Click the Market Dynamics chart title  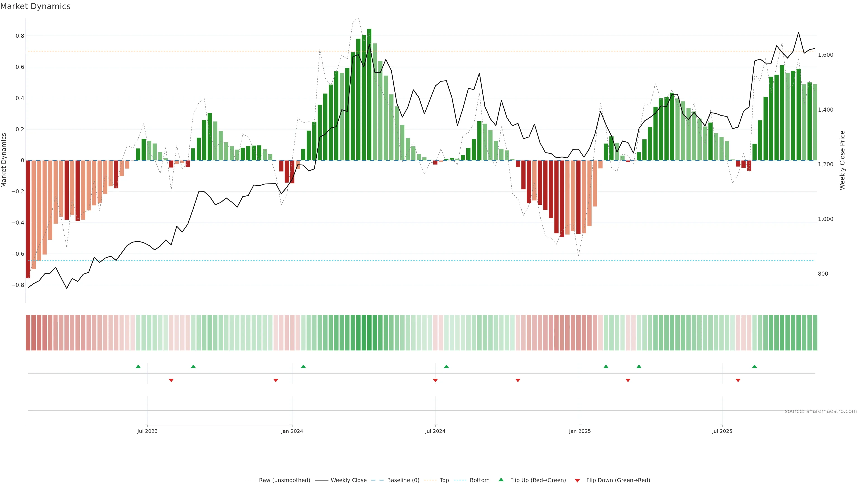pyautogui.click(x=35, y=6)
